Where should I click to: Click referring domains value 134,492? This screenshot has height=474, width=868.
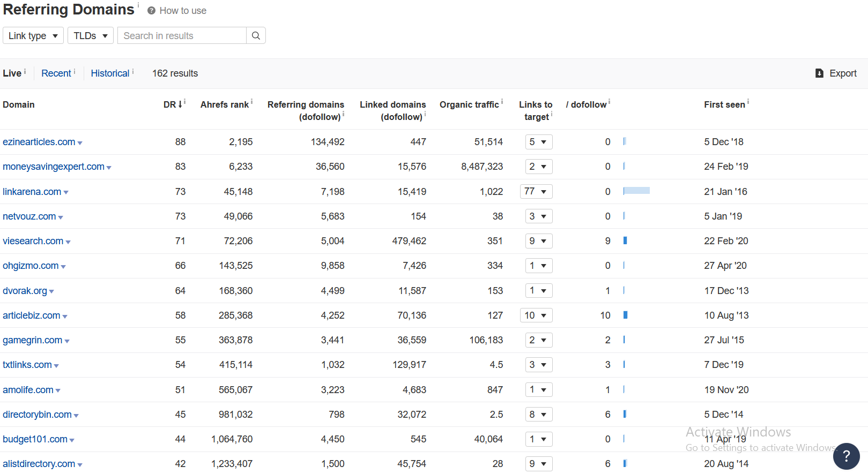tap(328, 142)
